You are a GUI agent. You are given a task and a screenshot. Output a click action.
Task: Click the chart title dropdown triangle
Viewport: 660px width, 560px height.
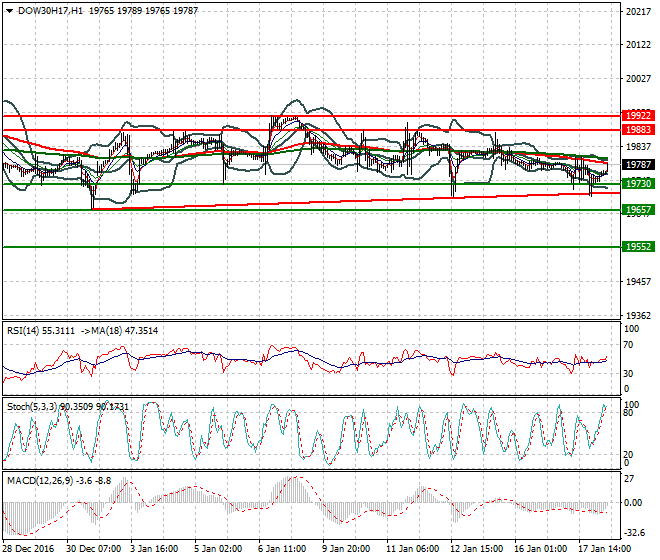tap(9, 11)
